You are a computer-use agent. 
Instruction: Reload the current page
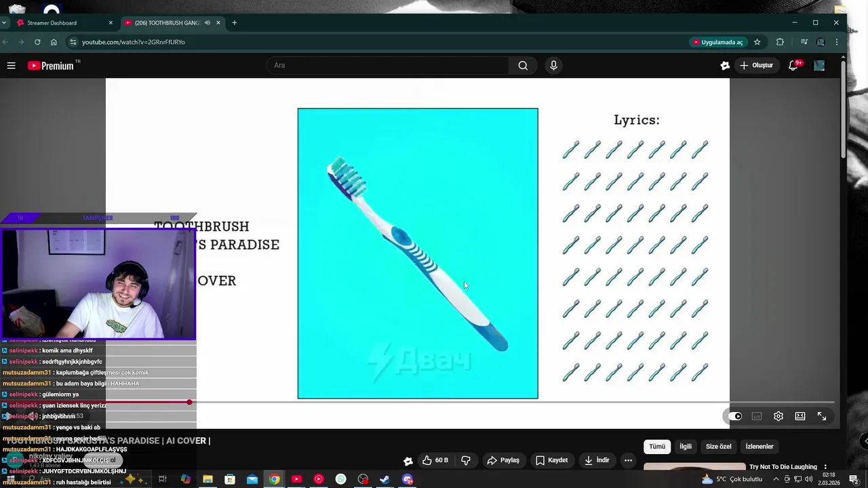37,42
